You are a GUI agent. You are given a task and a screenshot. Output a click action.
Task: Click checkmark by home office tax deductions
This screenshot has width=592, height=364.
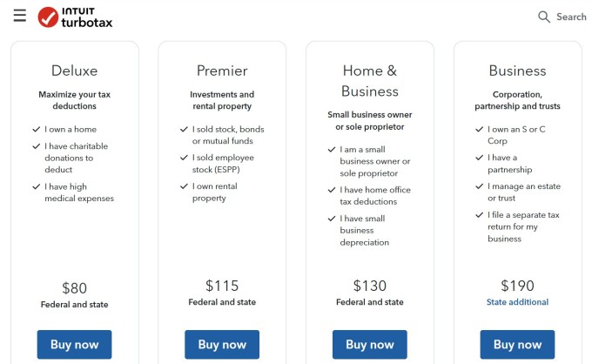(x=332, y=190)
